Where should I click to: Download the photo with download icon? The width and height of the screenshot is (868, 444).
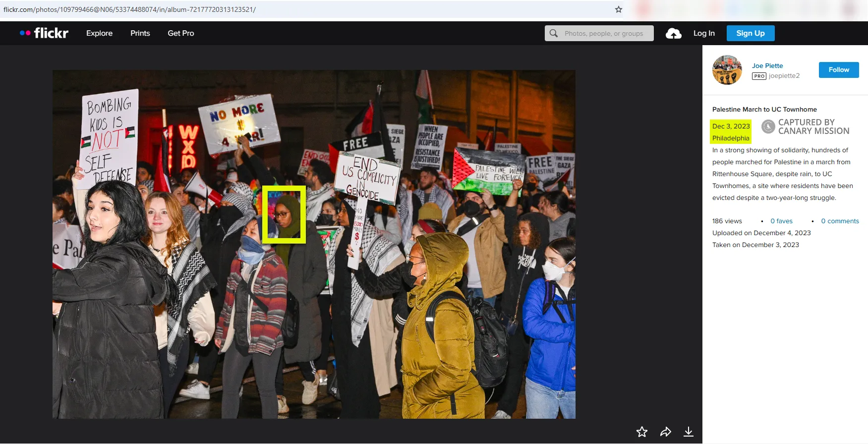[x=689, y=432]
